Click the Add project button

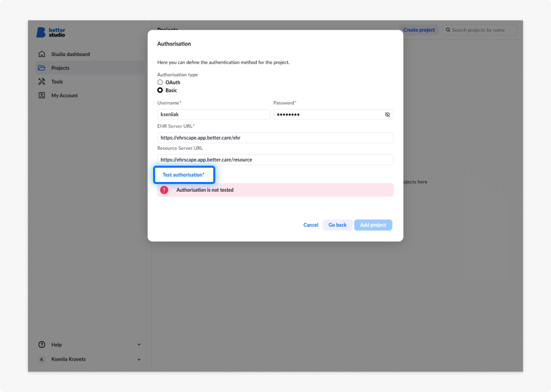click(373, 225)
